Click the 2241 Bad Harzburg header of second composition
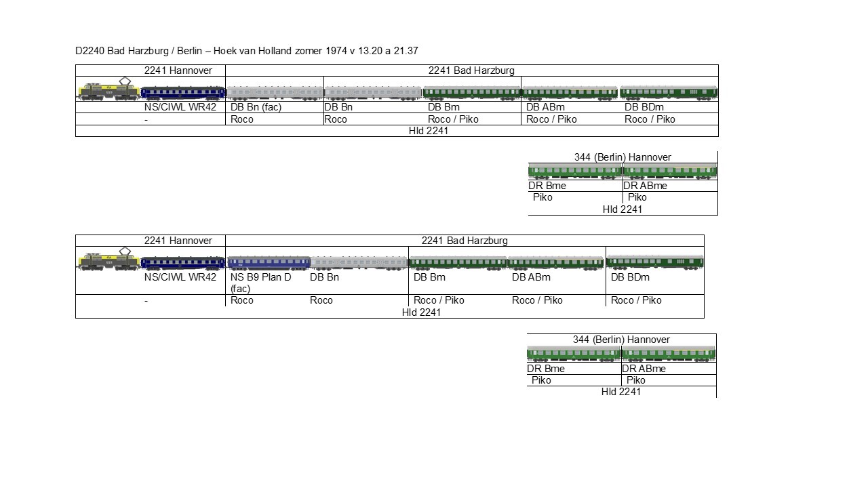 (x=465, y=241)
